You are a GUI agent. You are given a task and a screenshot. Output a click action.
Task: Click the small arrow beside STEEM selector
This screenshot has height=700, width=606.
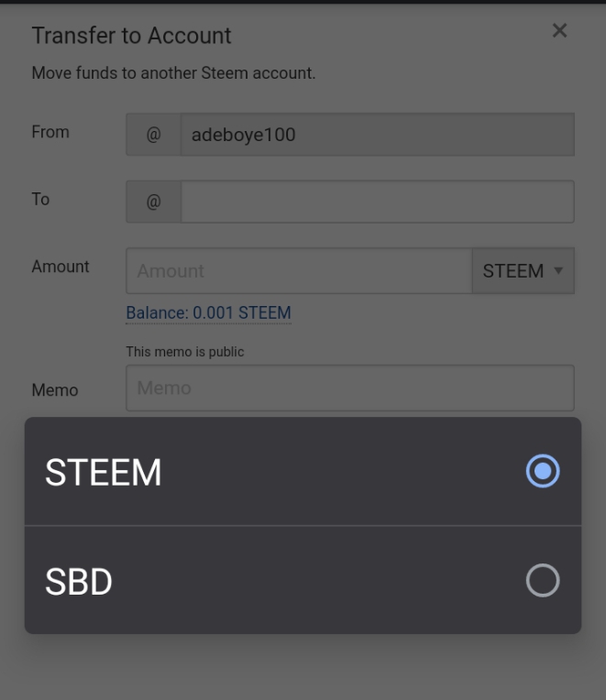coord(558,271)
